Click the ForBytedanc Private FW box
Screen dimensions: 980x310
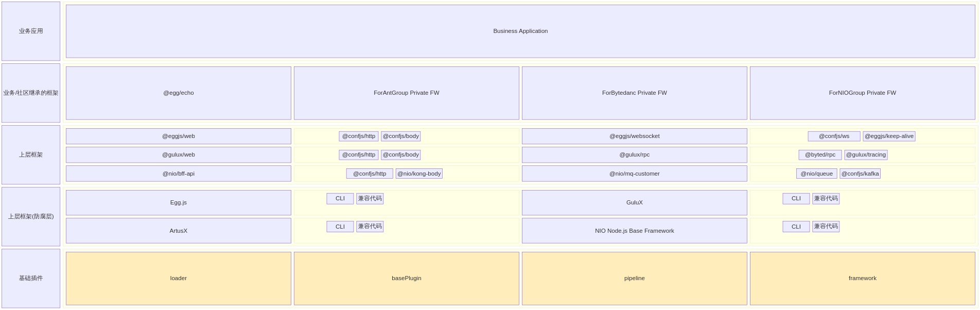pos(635,93)
